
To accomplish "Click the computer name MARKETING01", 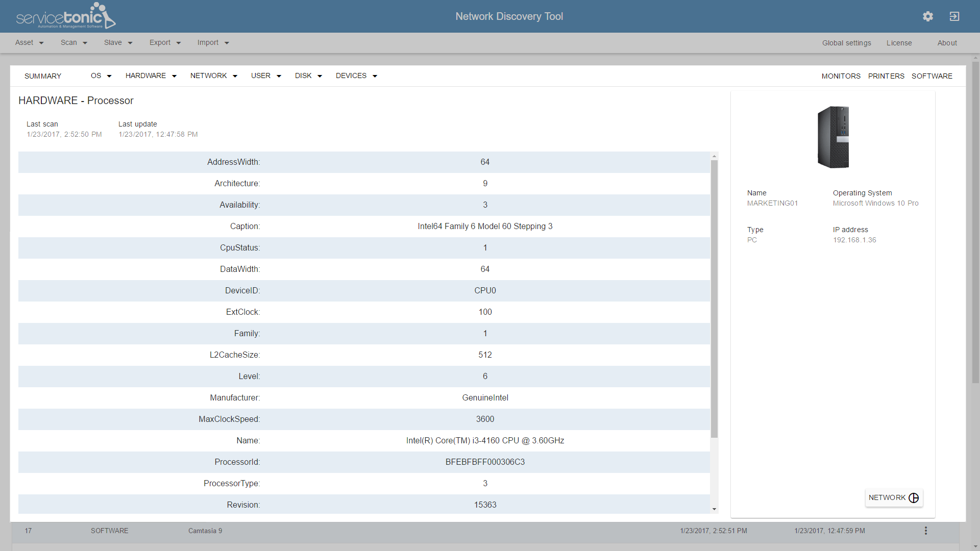I will [x=772, y=203].
